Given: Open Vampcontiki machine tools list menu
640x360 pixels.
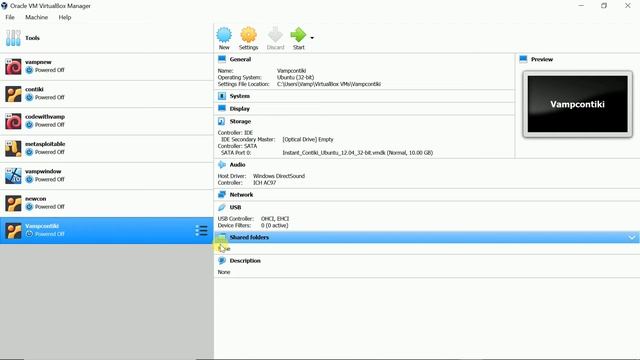Looking at the screenshot, I should (201, 231).
